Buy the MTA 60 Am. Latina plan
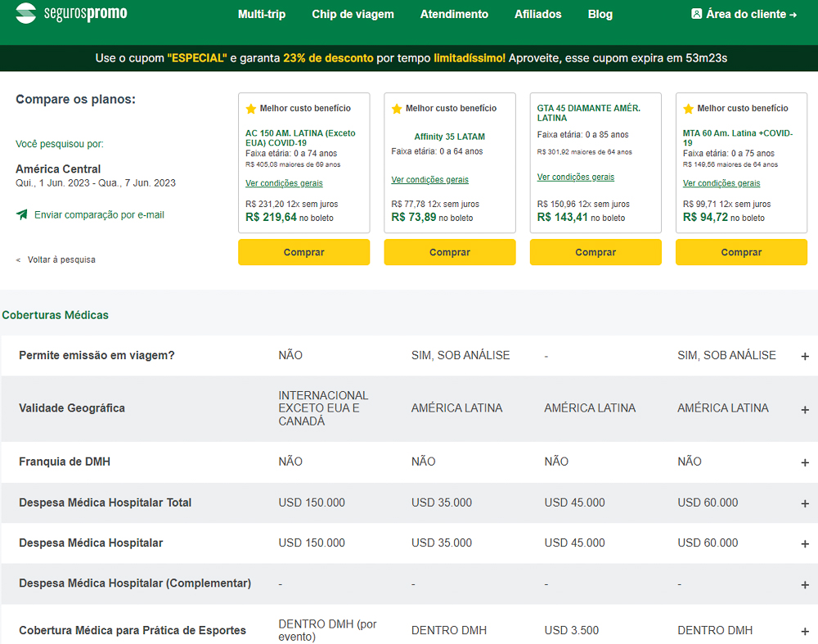The height and width of the screenshot is (644, 818). click(741, 252)
